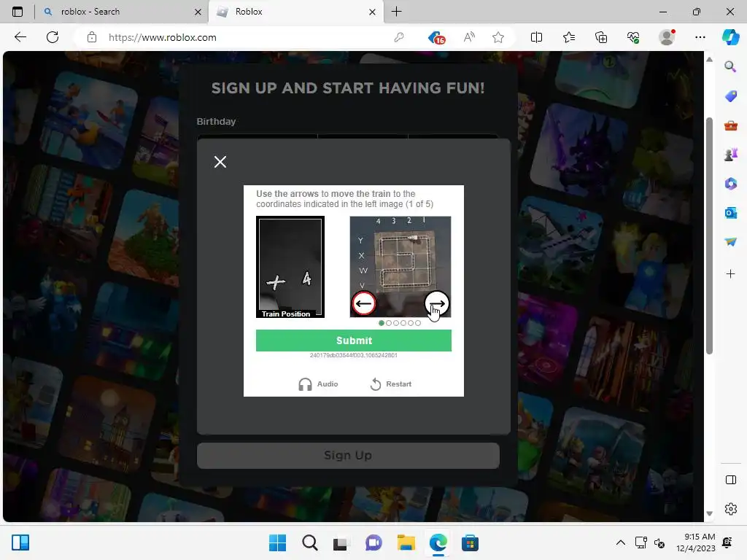Open sidebar search
The image size is (747, 560).
[x=731, y=66]
